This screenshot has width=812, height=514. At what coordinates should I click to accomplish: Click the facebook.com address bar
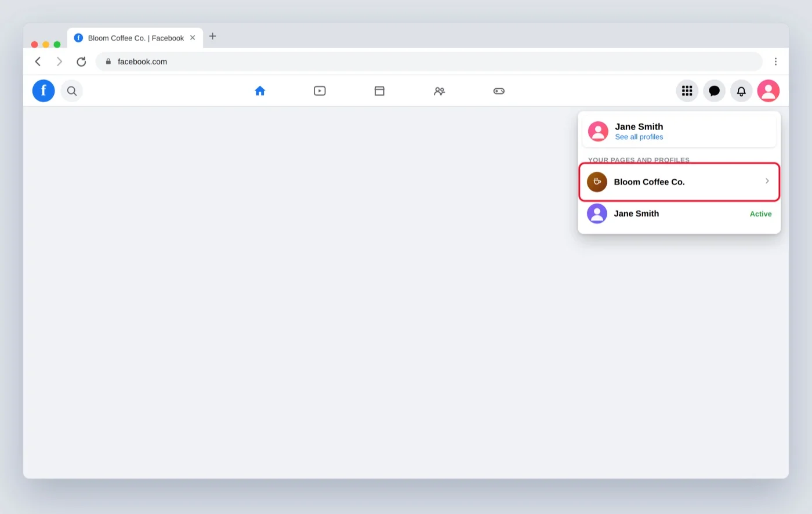pos(429,61)
